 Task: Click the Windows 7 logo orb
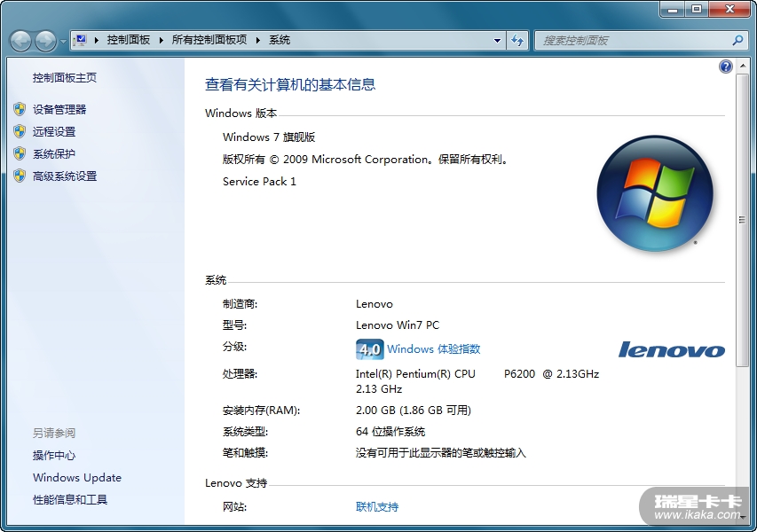pyautogui.click(x=655, y=193)
